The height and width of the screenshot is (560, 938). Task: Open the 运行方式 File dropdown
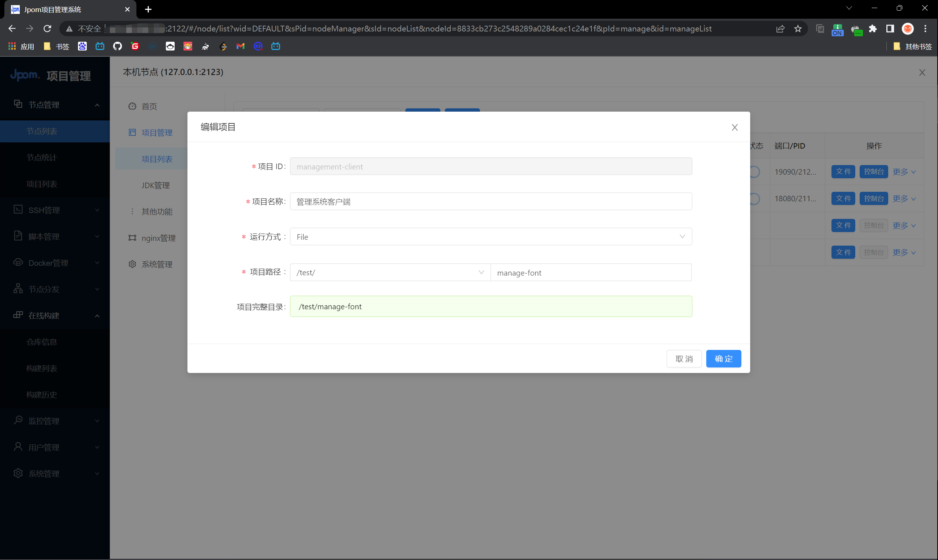pos(490,236)
